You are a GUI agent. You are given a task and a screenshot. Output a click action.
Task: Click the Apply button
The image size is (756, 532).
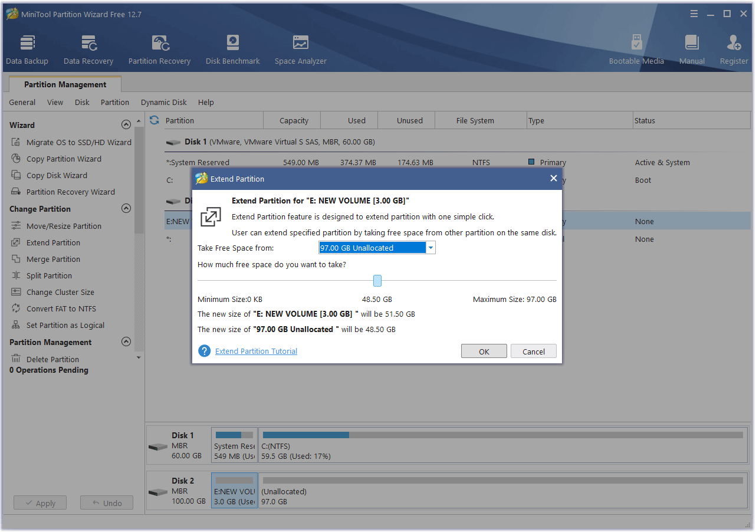click(x=40, y=503)
